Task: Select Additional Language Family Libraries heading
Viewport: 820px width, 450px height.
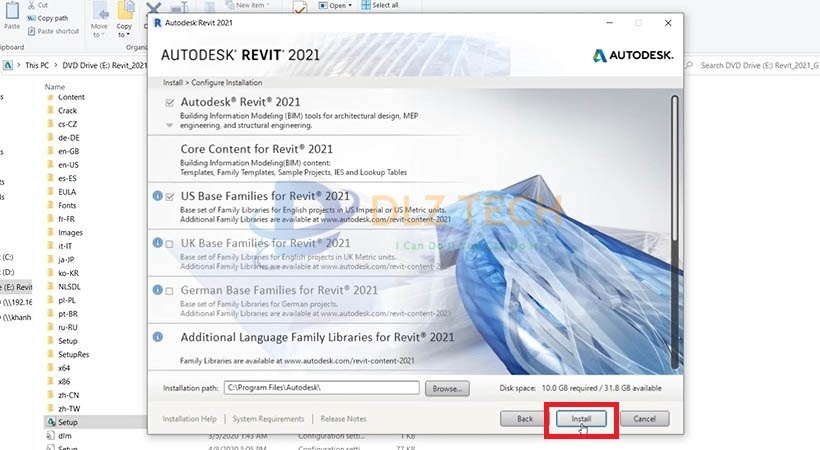Action: [317, 338]
